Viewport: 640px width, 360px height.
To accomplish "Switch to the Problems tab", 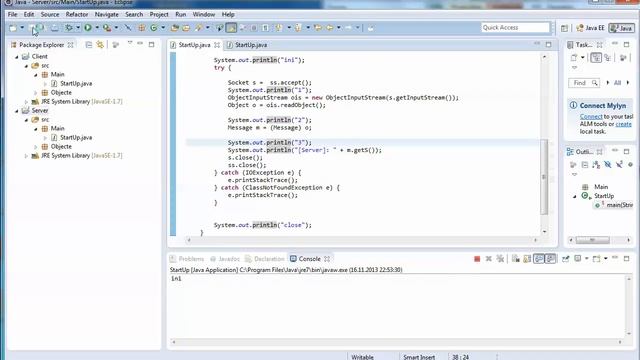I will [187, 259].
